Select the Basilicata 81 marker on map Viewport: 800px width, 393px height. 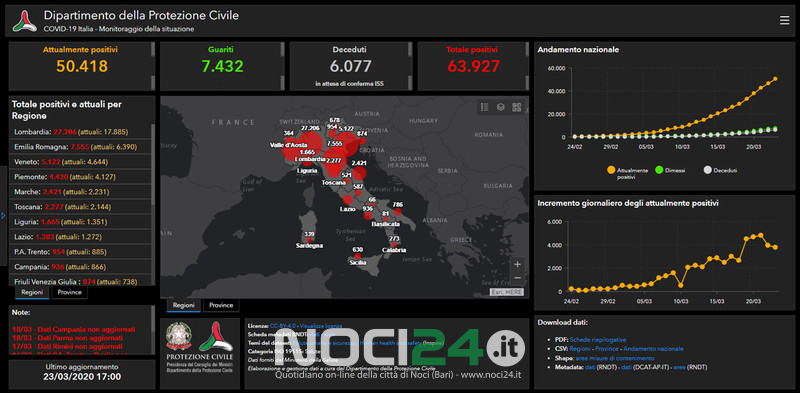tap(386, 219)
